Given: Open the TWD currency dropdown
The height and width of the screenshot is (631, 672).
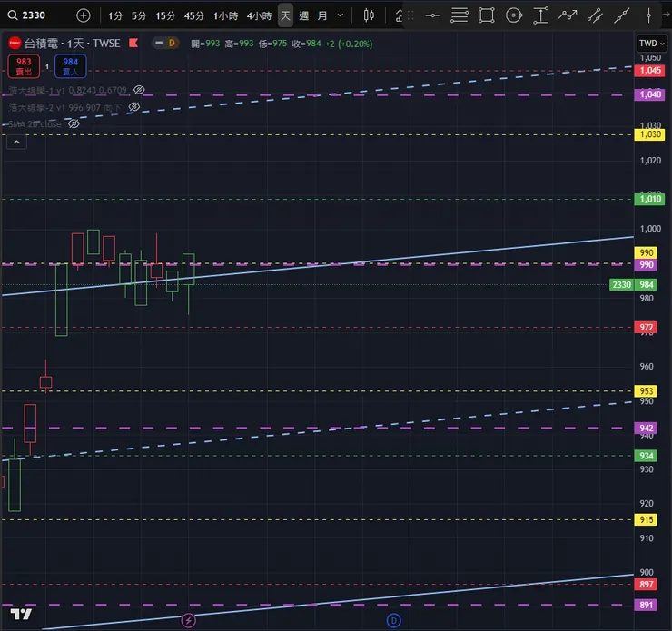Looking at the screenshot, I should point(651,44).
